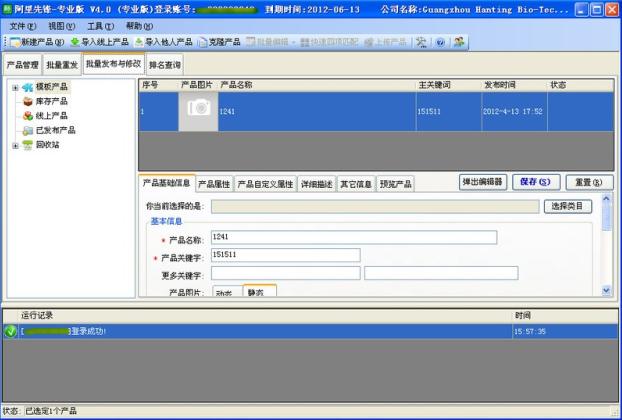Click 导入他人产品 in the toolbar

click(163, 42)
